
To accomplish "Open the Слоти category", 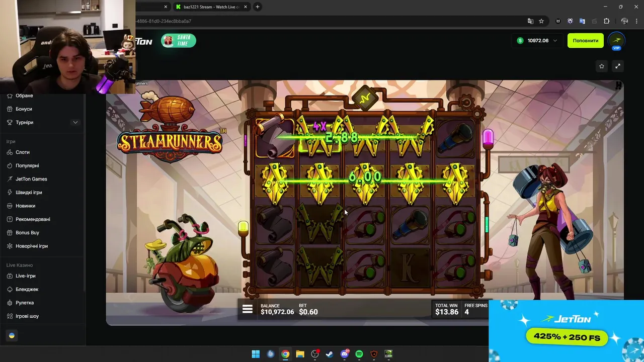I will point(23,152).
